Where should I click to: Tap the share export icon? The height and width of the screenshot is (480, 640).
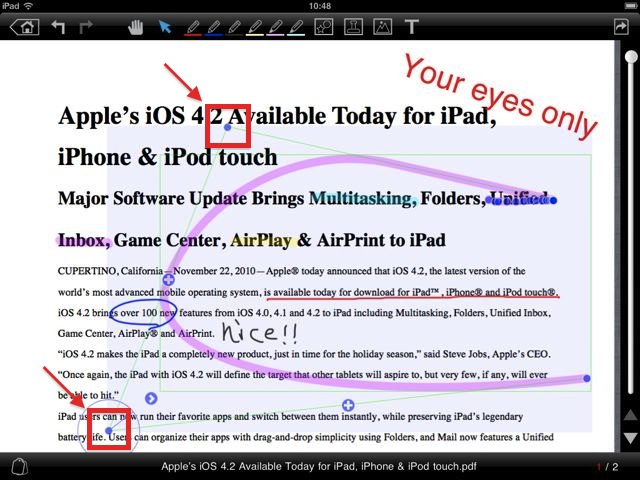pyautogui.click(x=621, y=27)
